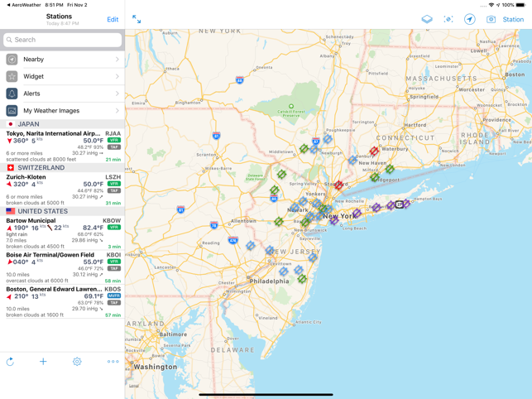This screenshot has width=532, height=399.
Task: Tap the camera snapshot icon
Action: coord(491,19)
